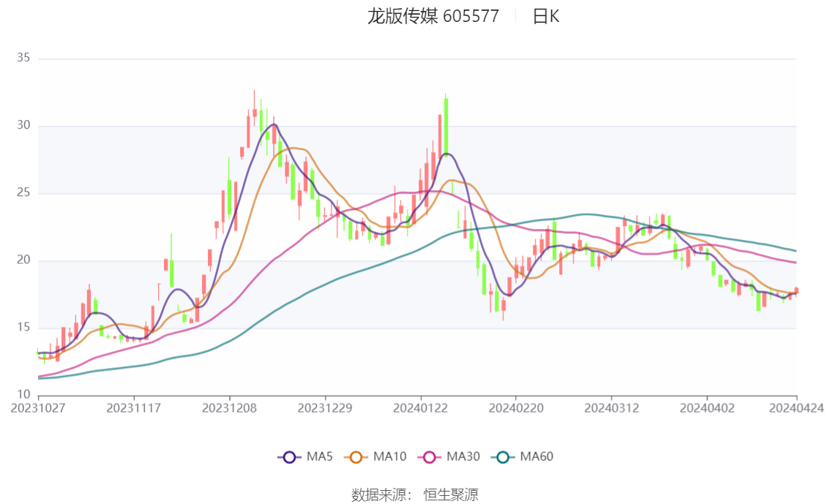Click the 10 y-axis value label
The height and width of the screenshot is (504, 830).
pyautogui.click(x=23, y=394)
